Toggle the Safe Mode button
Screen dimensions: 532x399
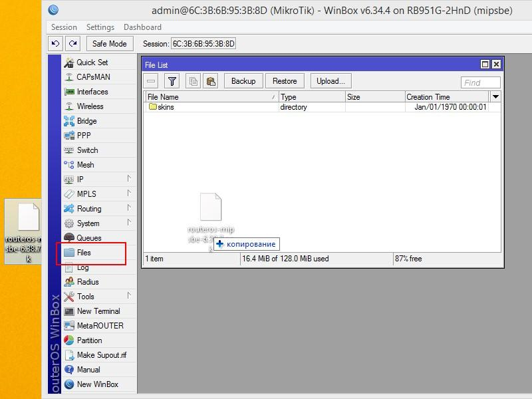109,44
